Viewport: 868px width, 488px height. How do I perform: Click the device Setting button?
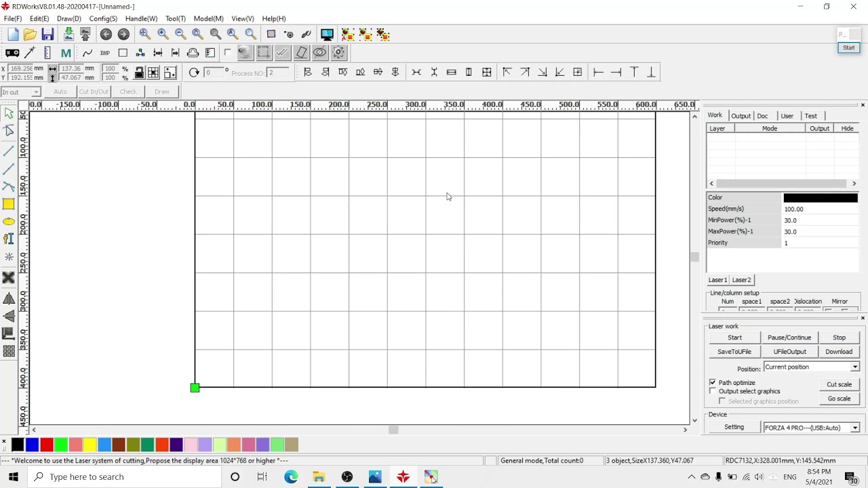coord(734,428)
